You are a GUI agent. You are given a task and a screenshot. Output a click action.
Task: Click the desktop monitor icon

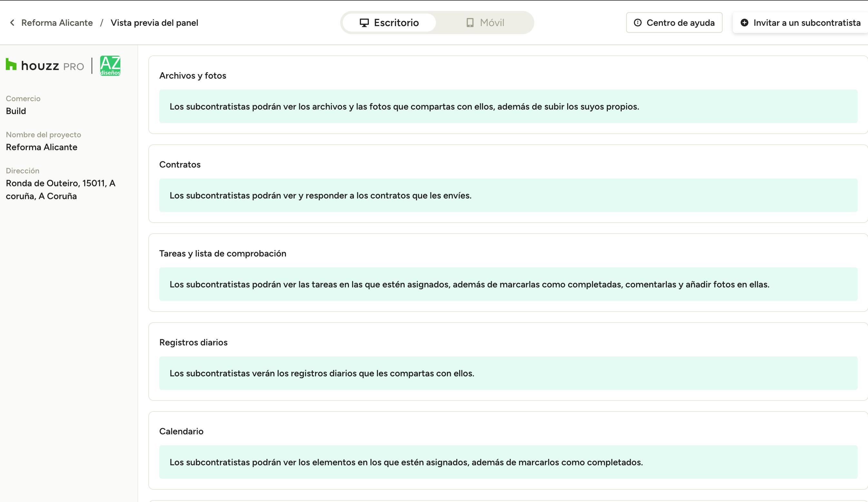(364, 23)
